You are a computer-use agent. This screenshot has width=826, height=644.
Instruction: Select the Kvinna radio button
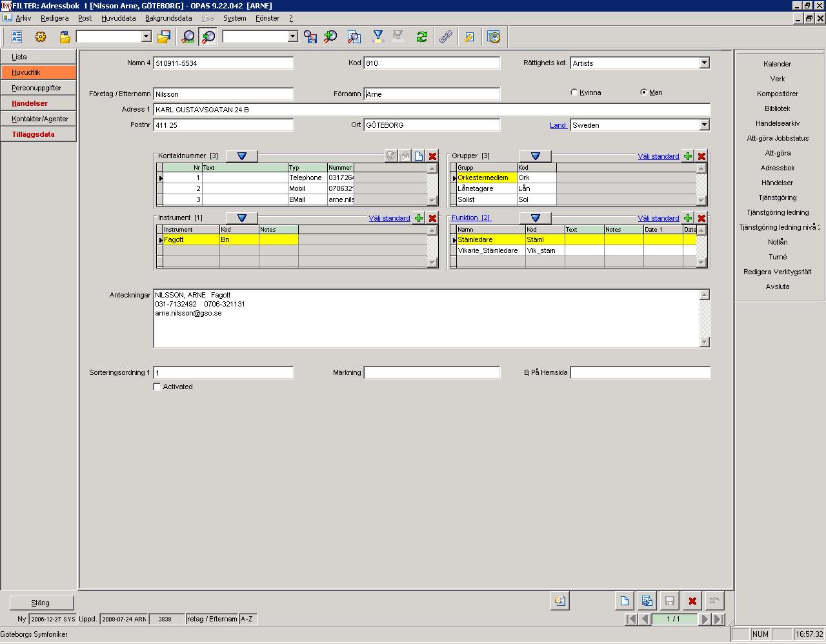coord(574,92)
